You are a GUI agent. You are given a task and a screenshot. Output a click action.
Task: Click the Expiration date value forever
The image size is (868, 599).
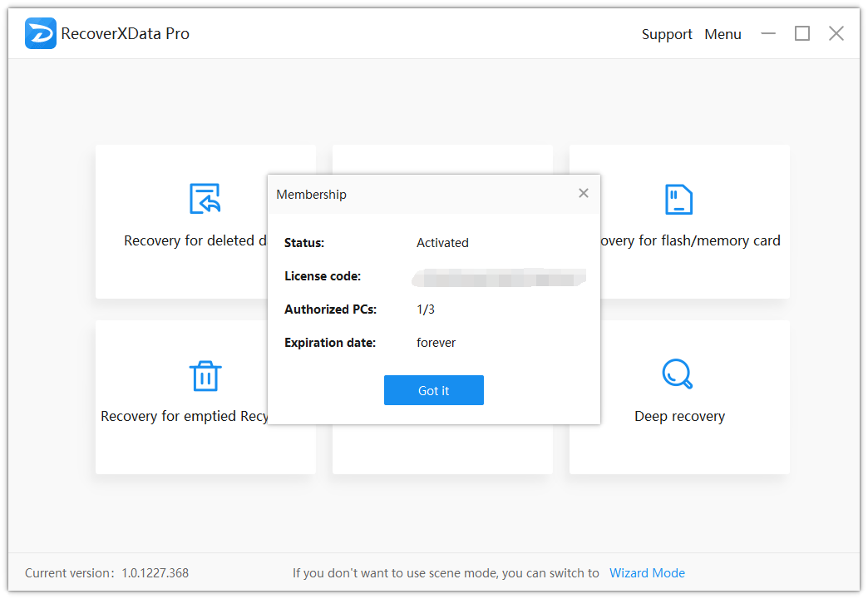436,343
